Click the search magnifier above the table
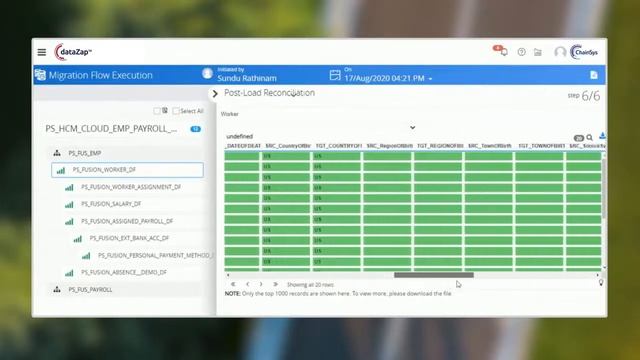This screenshot has height=360, width=640. [x=589, y=138]
